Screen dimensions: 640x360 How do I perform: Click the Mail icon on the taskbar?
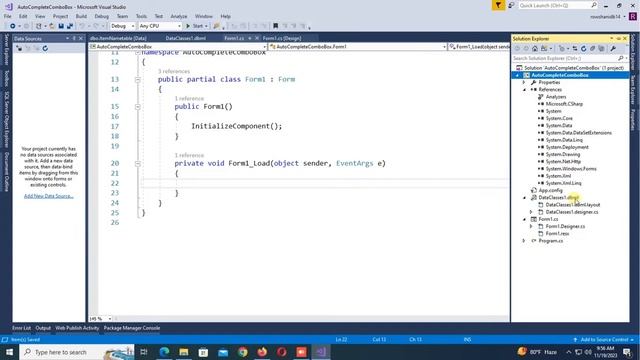pos(223,352)
